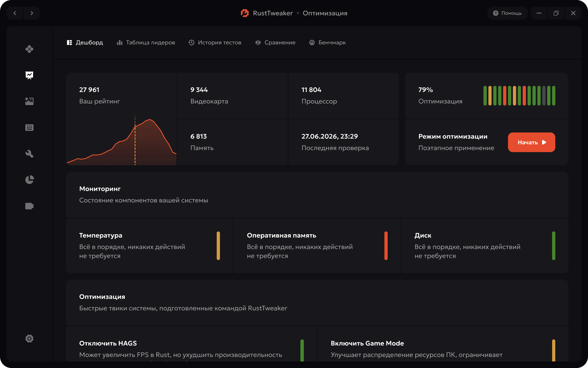
Task: Open settings gear icon in sidebar
Action: point(29,339)
